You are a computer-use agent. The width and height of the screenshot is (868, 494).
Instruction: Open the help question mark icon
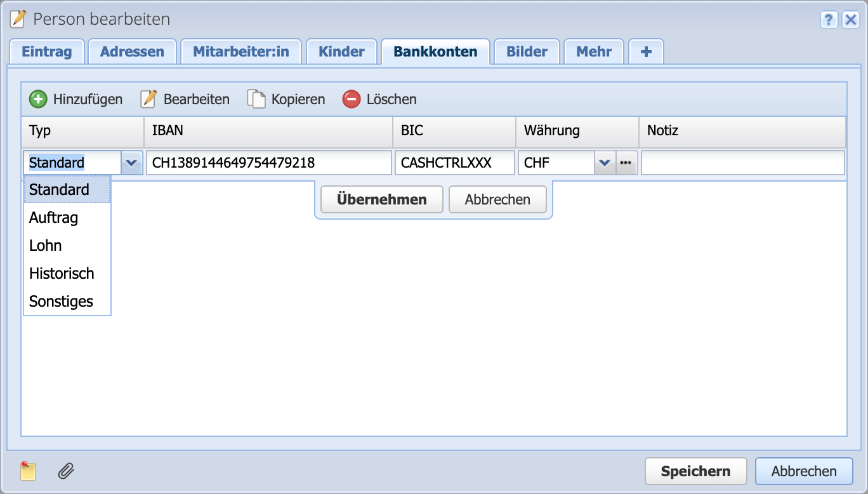point(829,20)
